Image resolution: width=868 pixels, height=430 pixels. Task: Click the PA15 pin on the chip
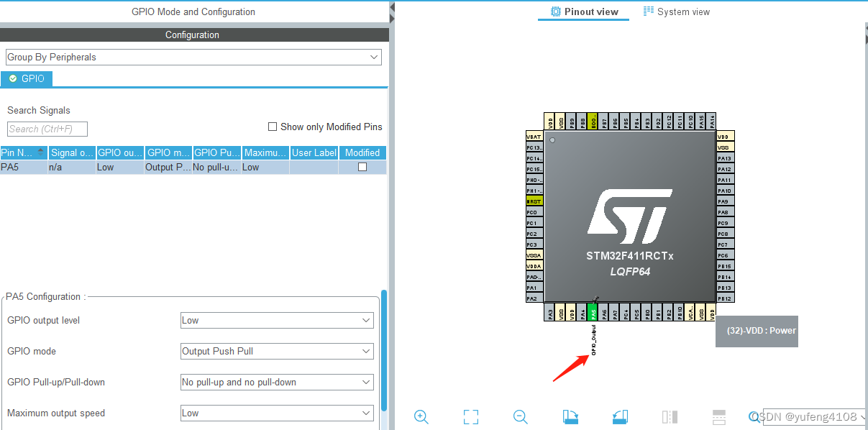[701, 121]
